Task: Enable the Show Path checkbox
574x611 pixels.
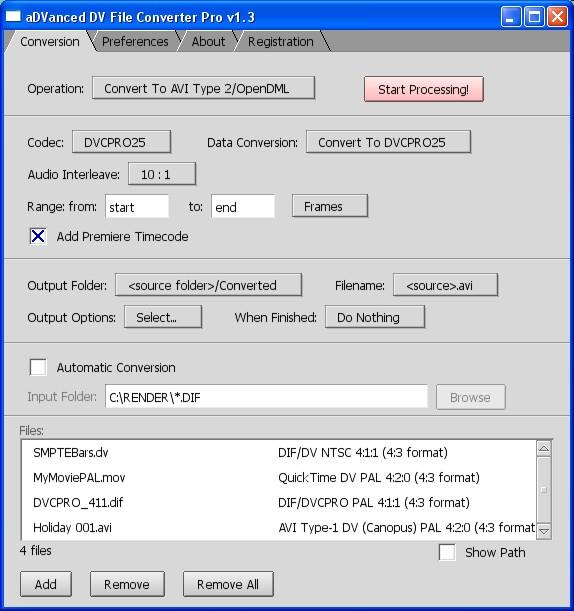Action: click(x=447, y=552)
